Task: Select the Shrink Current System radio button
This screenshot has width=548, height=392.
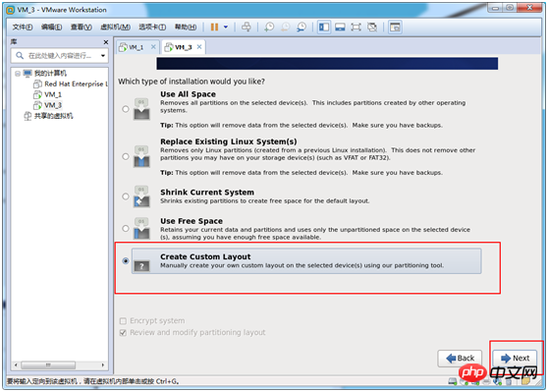Action: 126,196
